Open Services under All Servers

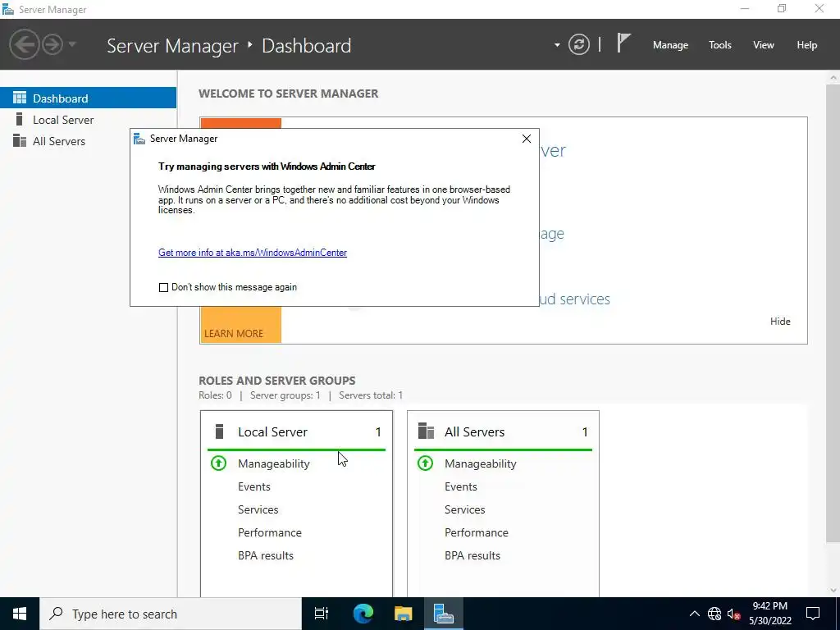464,509
